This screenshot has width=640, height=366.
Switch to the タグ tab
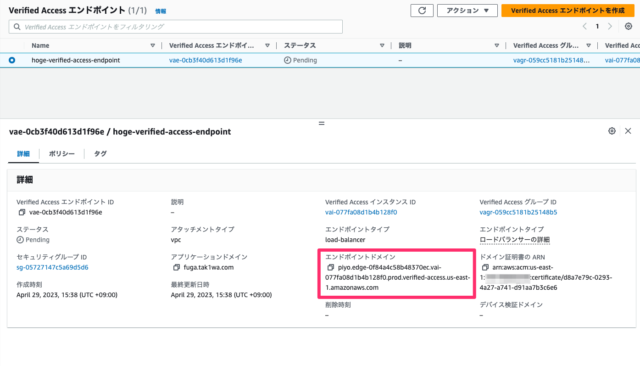click(x=100, y=154)
